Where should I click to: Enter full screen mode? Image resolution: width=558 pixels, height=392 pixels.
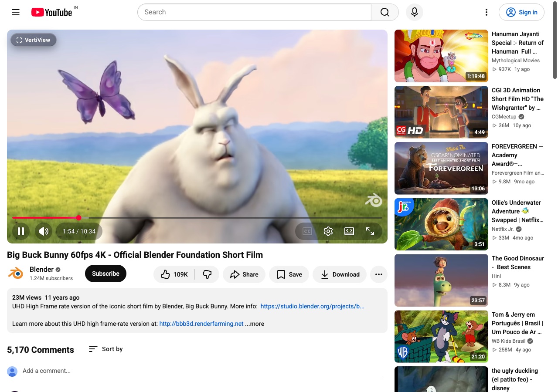pos(370,231)
